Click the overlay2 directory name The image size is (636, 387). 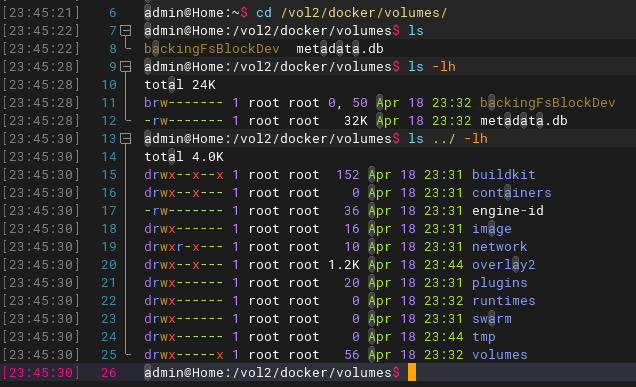point(503,264)
